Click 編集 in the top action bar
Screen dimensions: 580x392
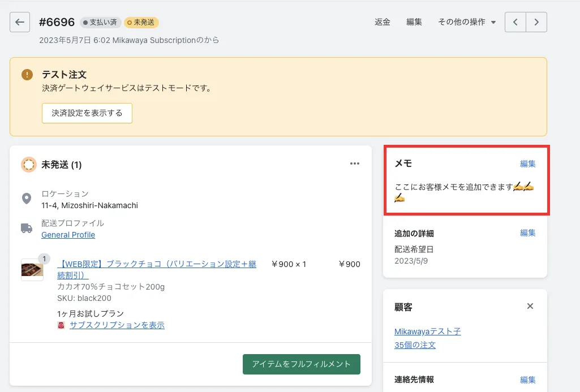pyautogui.click(x=414, y=23)
